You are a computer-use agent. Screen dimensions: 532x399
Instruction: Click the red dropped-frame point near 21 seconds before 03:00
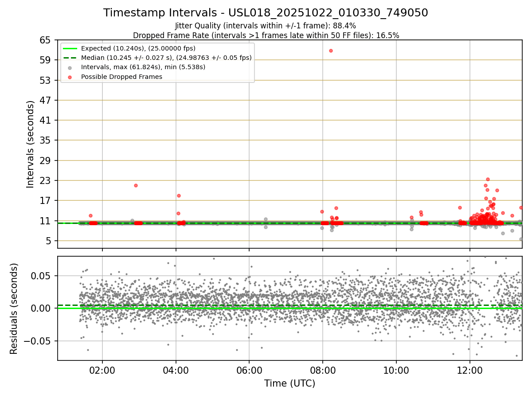click(136, 185)
